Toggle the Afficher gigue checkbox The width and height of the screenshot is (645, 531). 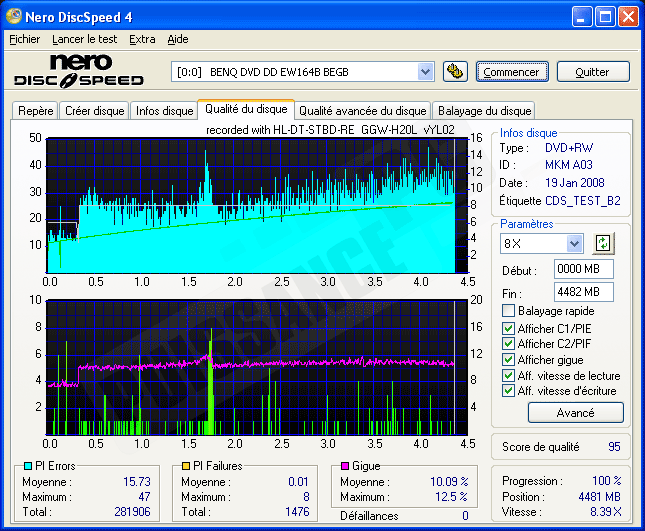pos(509,360)
